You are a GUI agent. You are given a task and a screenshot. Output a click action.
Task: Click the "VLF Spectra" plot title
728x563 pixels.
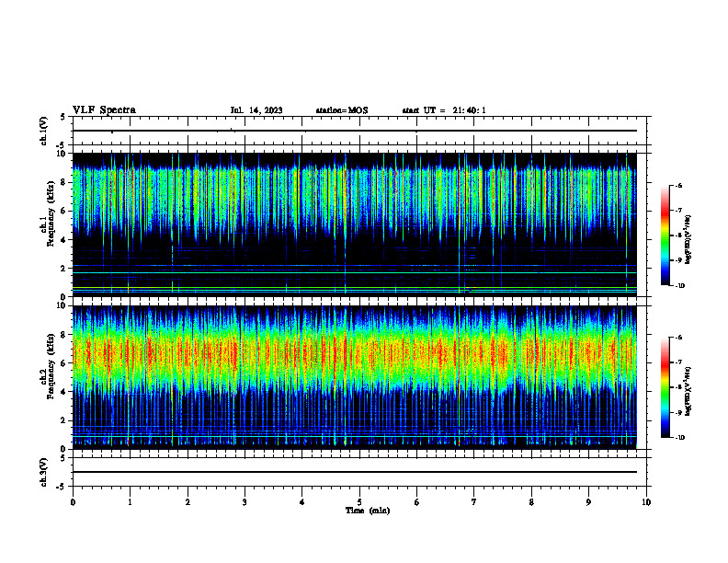click(x=104, y=110)
